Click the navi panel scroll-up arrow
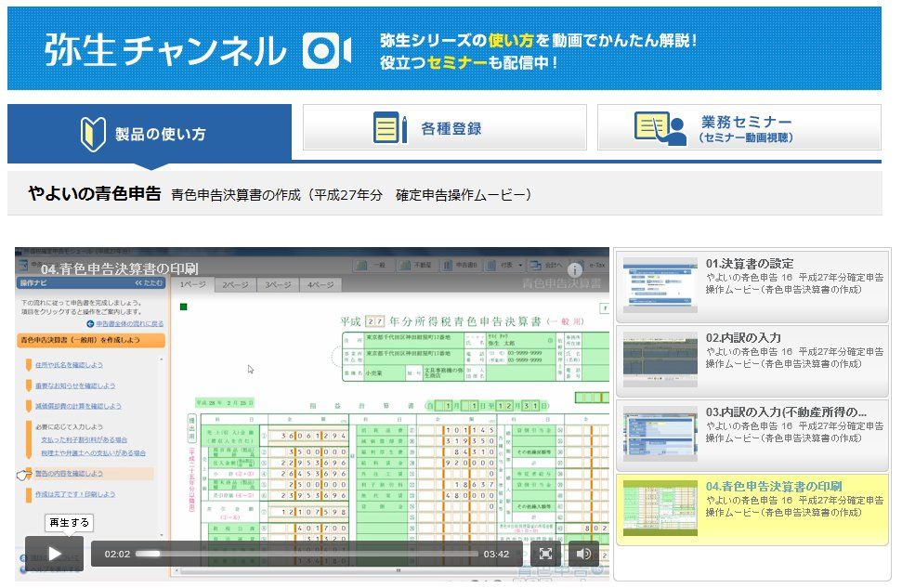This screenshot has width=902, height=588. coord(161,359)
